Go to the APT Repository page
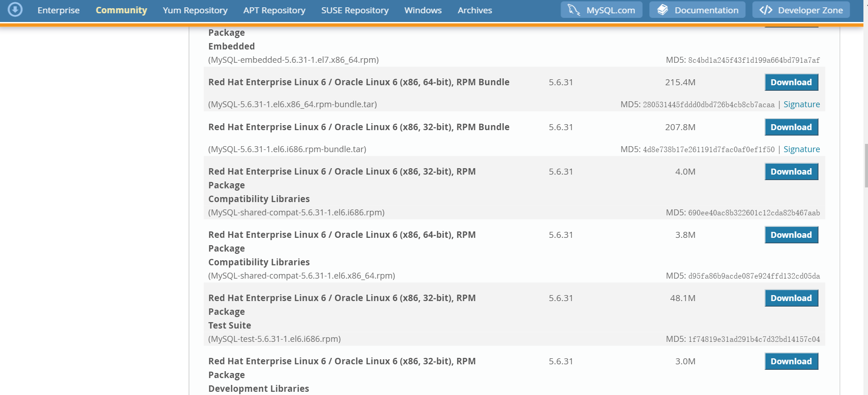This screenshot has height=395, width=868. [x=274, y=10]
